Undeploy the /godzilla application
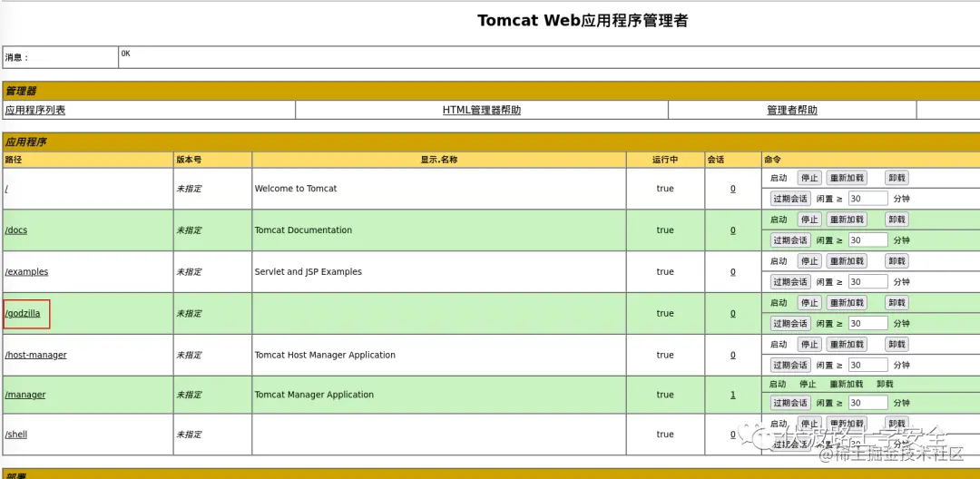980x479 pixels. click(897, 303)
